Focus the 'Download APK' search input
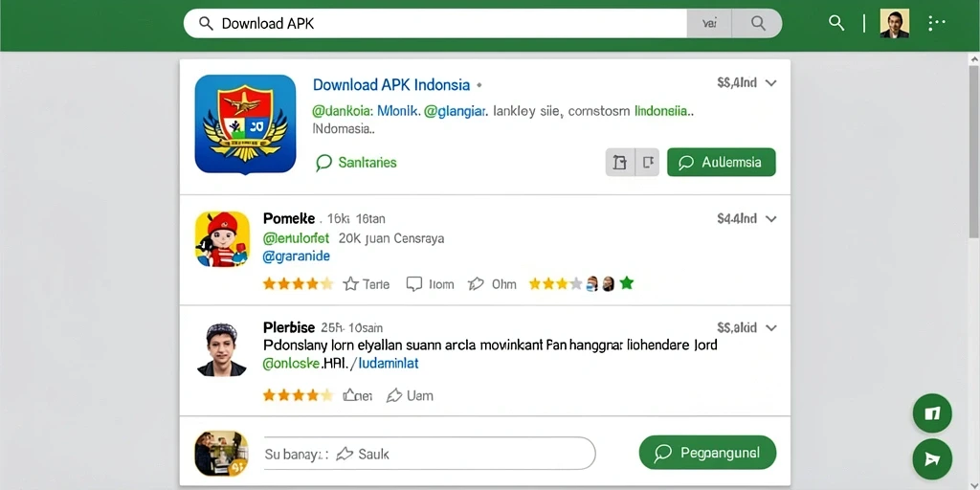Screen dimensions: 980x490 tap(435, 24)
